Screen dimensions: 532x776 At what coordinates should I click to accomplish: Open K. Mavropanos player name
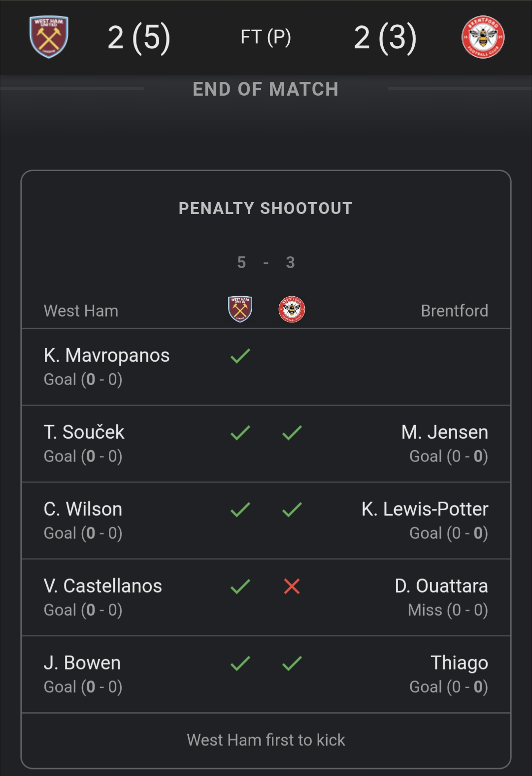[106, 355]
